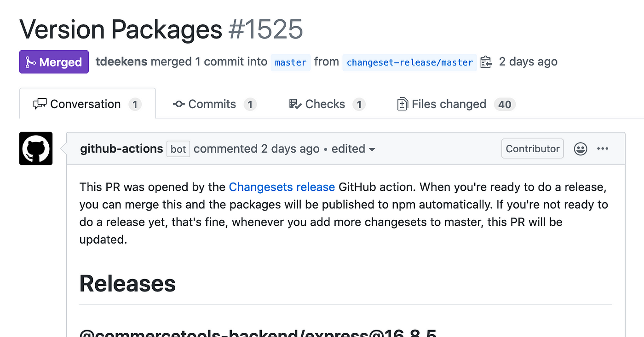Click the merged '2 days ago' header timestamp
The height and width of the screenshot is (337, 644).
(528, 62)
